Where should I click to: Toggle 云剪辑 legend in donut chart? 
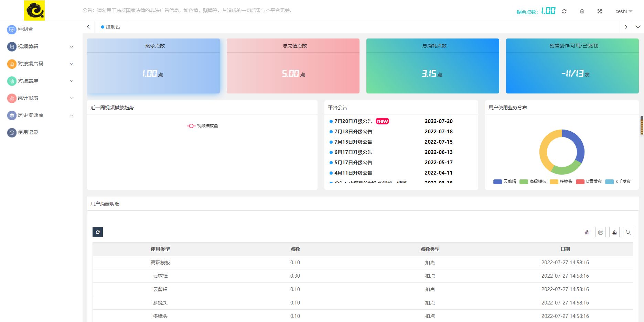point(505,181)
